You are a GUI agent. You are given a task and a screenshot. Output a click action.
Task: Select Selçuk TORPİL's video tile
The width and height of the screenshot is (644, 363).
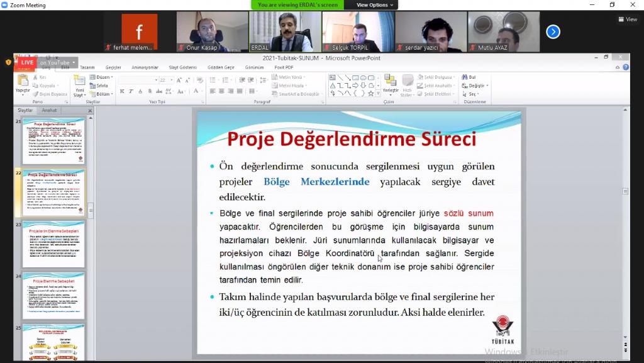[358, 31]
